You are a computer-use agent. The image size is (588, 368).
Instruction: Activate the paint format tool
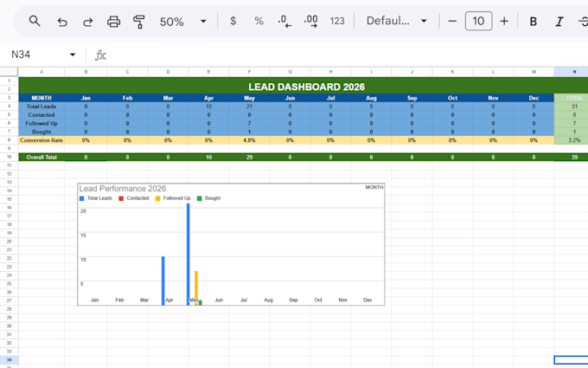point(139,22)
